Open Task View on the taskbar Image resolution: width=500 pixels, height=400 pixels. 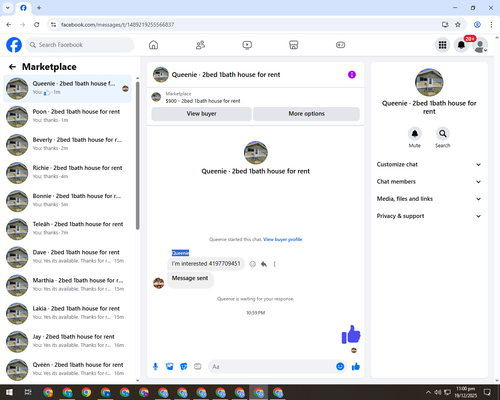click(x=28, y=392)
